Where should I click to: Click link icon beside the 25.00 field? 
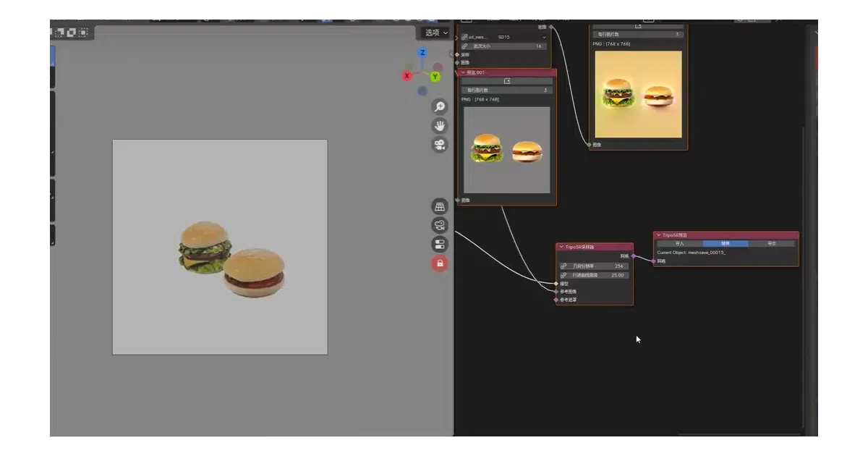coord(563,275)
